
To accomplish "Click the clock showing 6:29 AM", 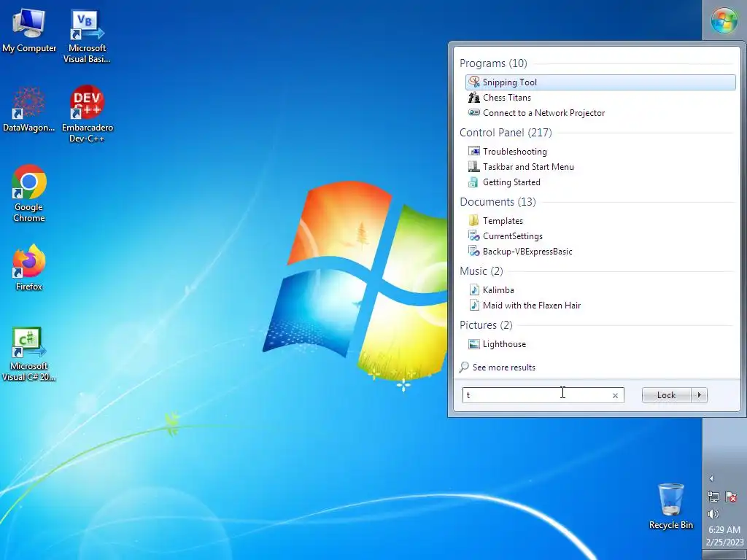I will coord(724,530).
